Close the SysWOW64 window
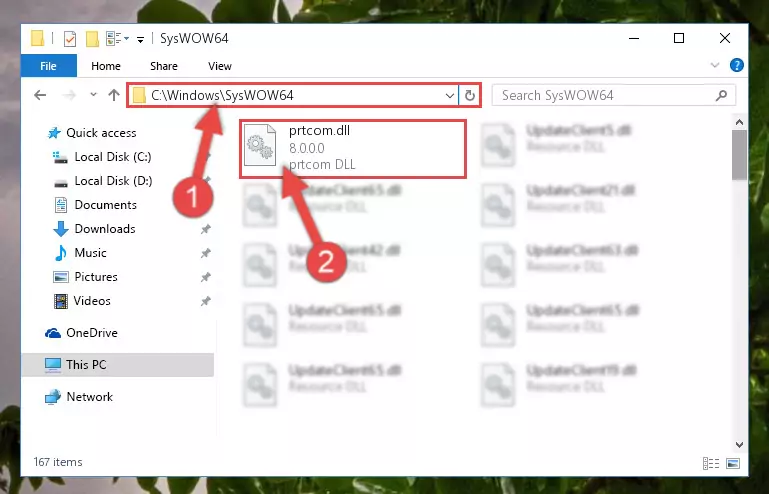The image size is (769, 494). 724,38
